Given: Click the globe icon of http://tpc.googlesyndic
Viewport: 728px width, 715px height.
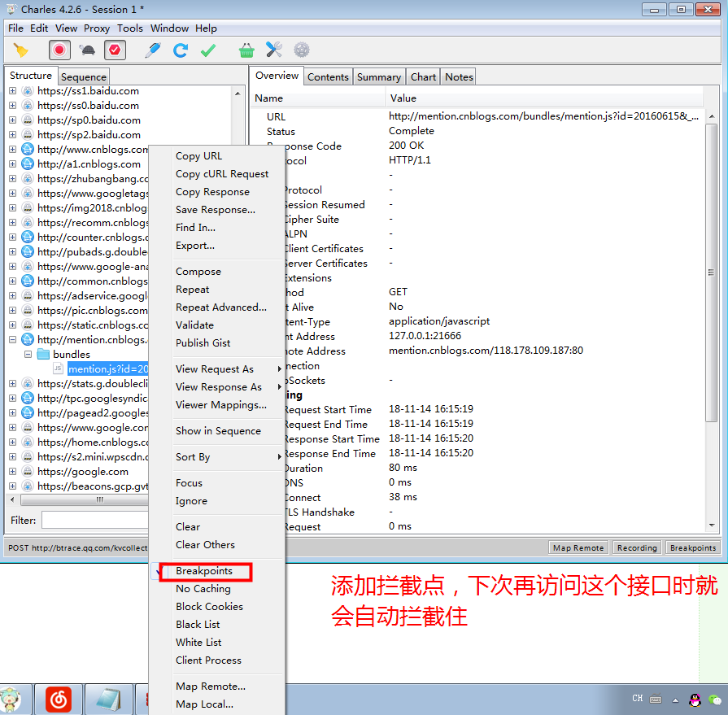Looking at the screenshot, I should click(x=28, y=398).
